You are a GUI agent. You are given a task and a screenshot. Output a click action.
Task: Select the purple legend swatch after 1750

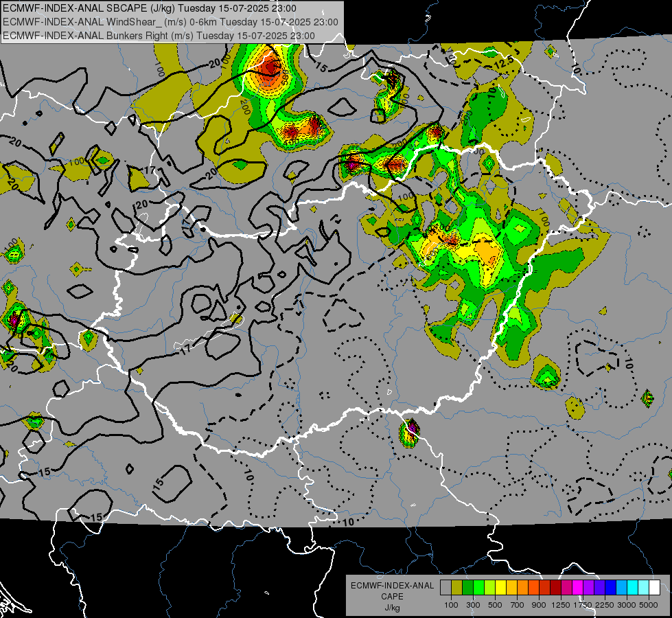[x=588, y=588]
